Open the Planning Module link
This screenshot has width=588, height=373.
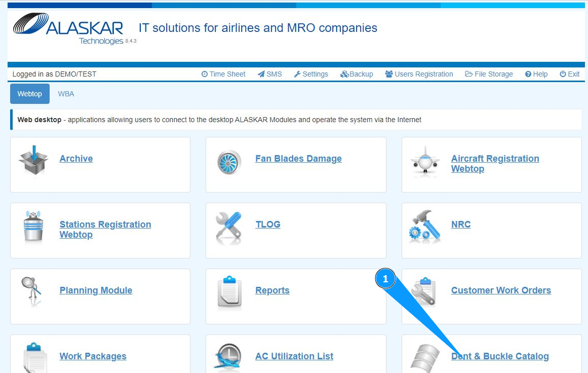click(96, 290)
